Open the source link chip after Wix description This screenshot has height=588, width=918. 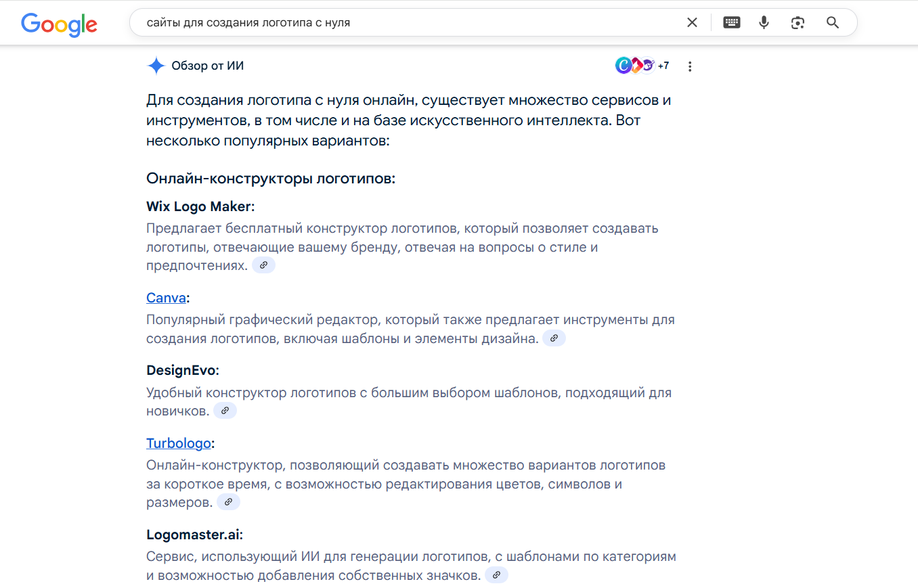click(264, 265)
